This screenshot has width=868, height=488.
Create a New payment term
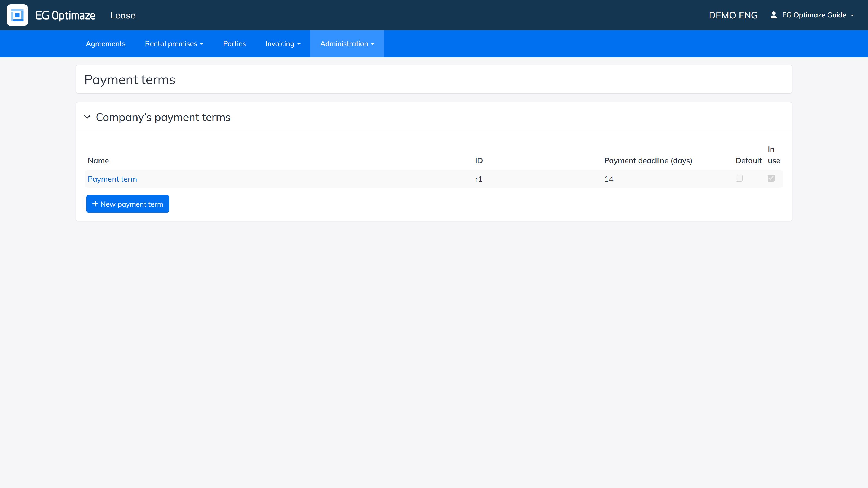click(x=128, y=204)
